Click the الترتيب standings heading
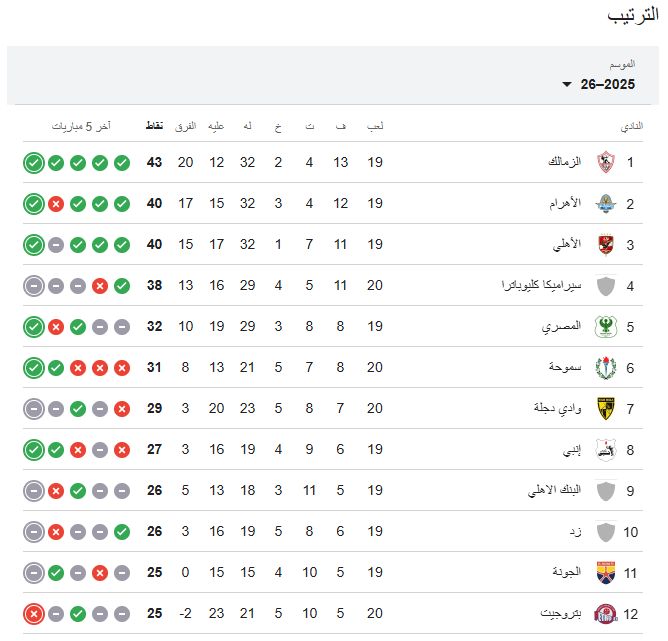Screen dimensions: 668x641 coord(632,17)
